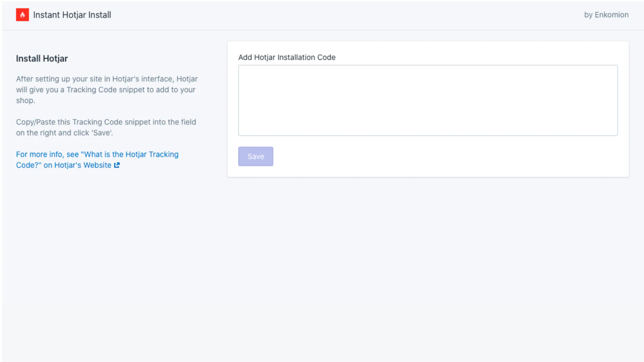Viewport: 644px width, 362px height.
Task: Click the red Hotjar flame logo
Action: pyautogui.click(x=22, y=15)
